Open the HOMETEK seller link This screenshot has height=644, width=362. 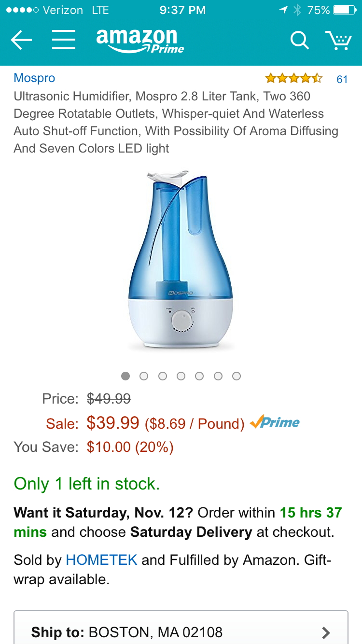[x=101, y=560]
